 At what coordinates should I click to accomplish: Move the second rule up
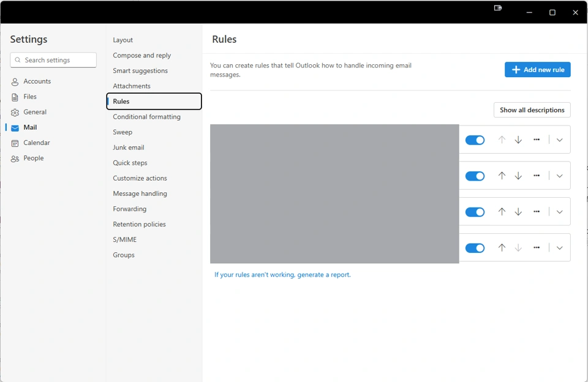[502, 176]
